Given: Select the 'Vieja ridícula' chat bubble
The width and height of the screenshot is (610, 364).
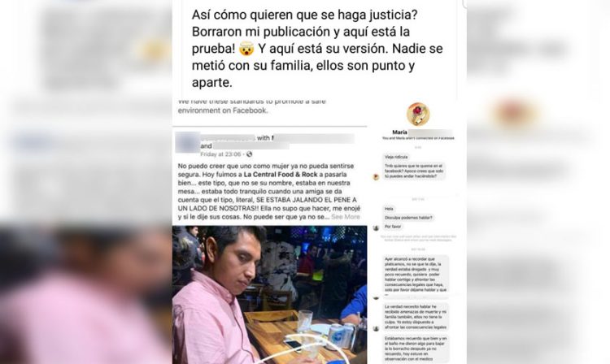Looking at the screenshot, I should [x=396, y=157].
